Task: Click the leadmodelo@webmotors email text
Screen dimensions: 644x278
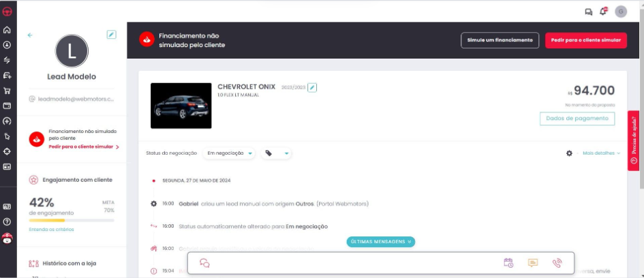Action: (76, 99)
